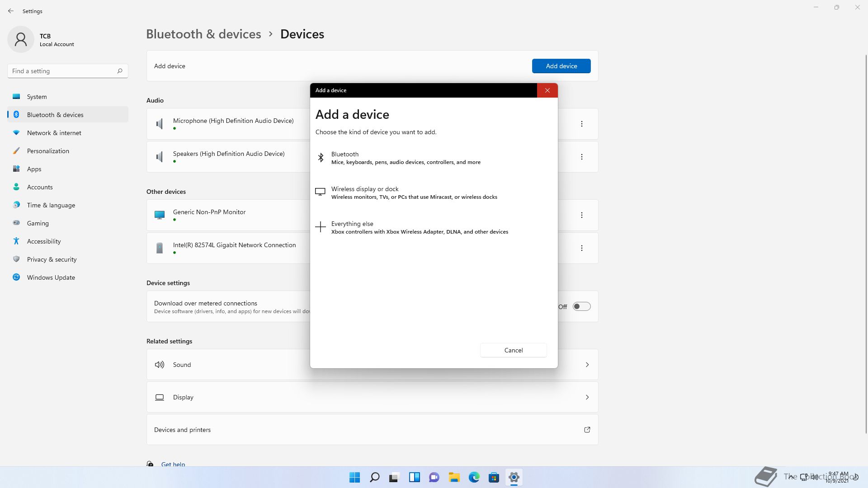Click the Find a setting search field
The height and width of the screenshot is (488, 868).
click(61, 71)
